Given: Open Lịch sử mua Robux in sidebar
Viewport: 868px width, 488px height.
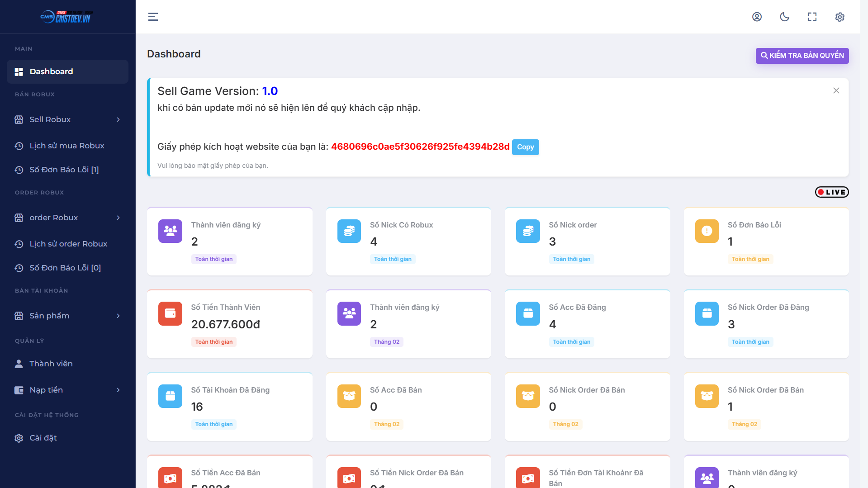Looking at the screenshot, I should click(66, 146).
